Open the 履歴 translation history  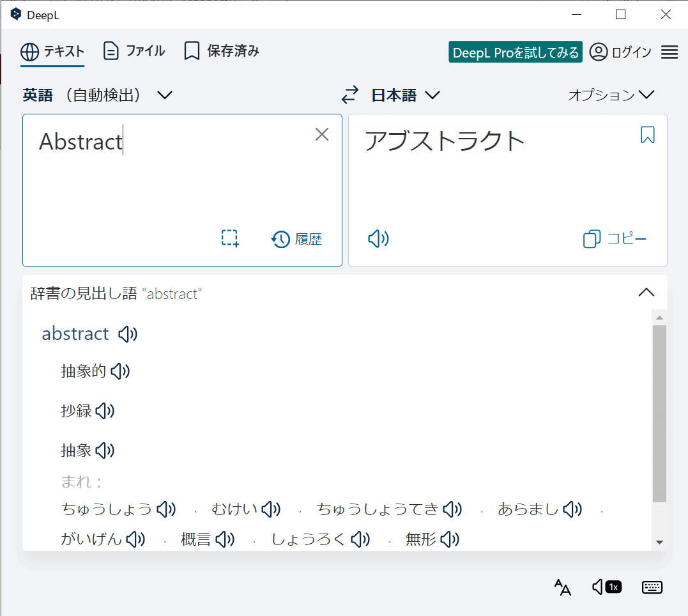coord(296,238)
